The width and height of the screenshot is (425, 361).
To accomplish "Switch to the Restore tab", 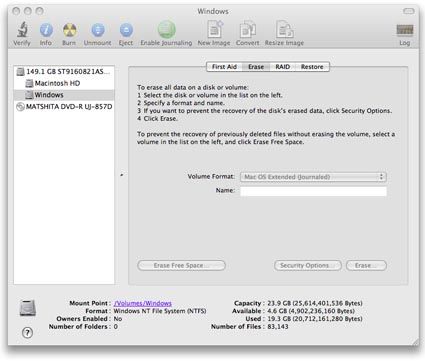I will 312,67.
